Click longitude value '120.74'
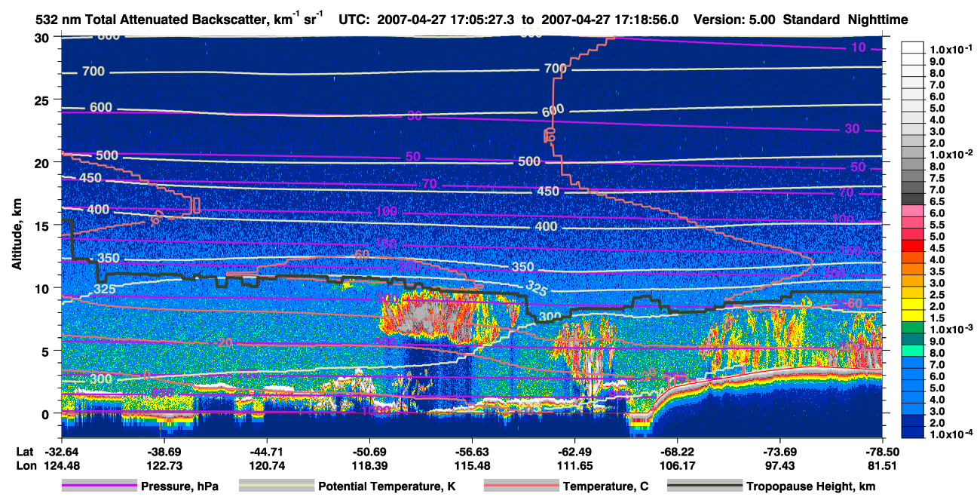Screen dimensions: 980x503 (x=266, y=465)
